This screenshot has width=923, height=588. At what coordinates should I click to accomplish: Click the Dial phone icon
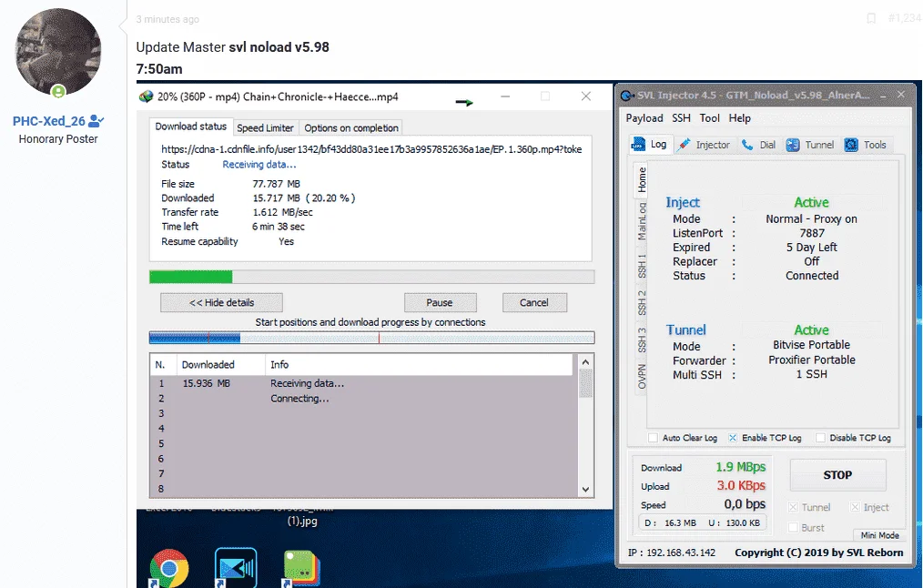[747, 145]
